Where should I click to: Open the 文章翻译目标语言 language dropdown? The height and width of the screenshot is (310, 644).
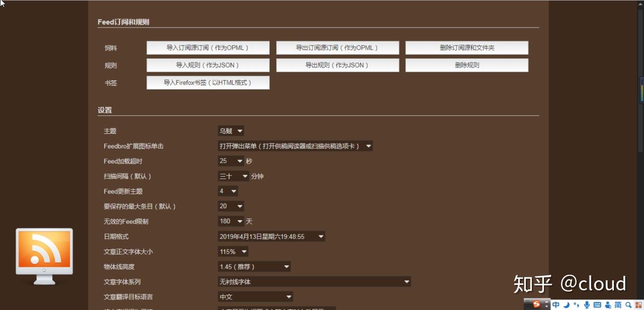click(255, 296)
